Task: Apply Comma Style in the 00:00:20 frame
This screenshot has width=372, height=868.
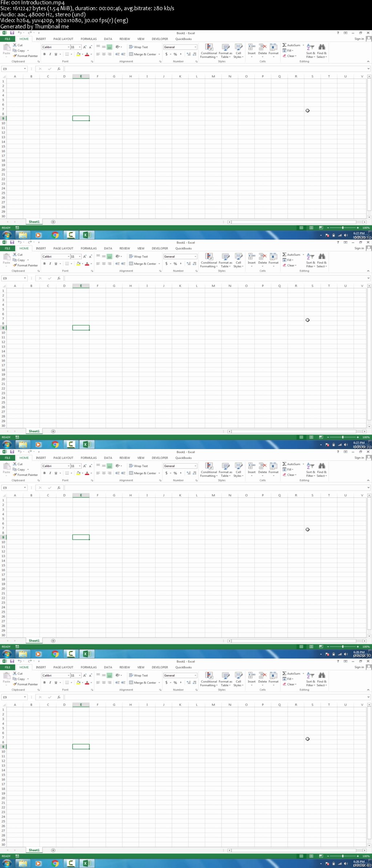Action: 181,264
